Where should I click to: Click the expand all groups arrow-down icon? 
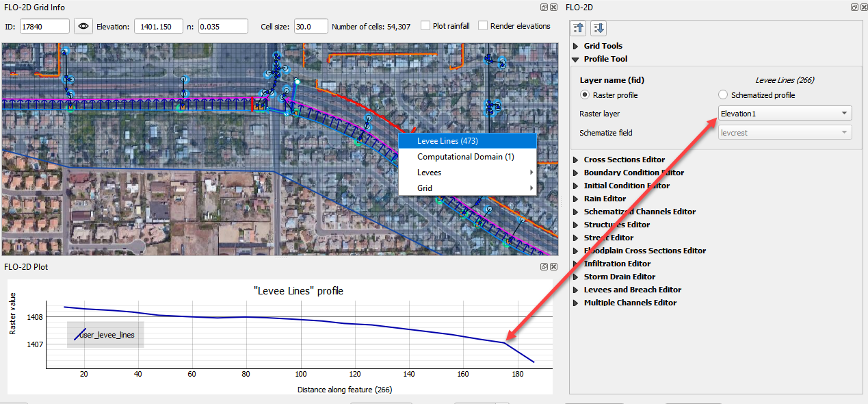pos(599,28)
